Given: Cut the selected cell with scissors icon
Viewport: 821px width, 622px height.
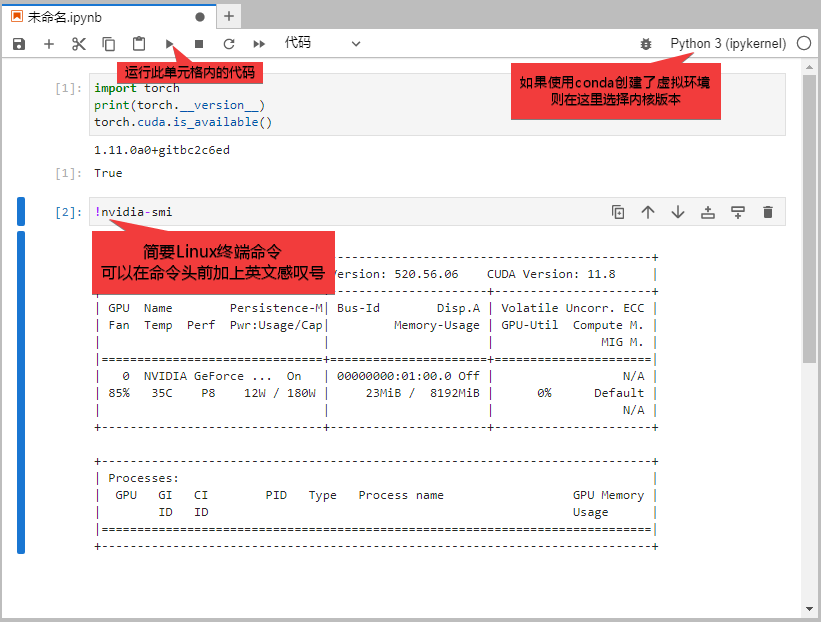Looking at the screenshot, I should [79, 44].
